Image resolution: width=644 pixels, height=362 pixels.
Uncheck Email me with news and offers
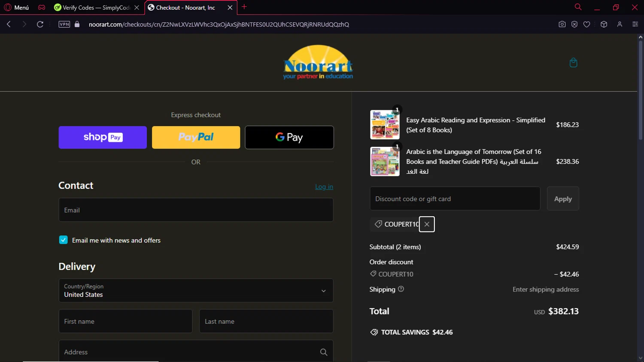tap(63, 240)
